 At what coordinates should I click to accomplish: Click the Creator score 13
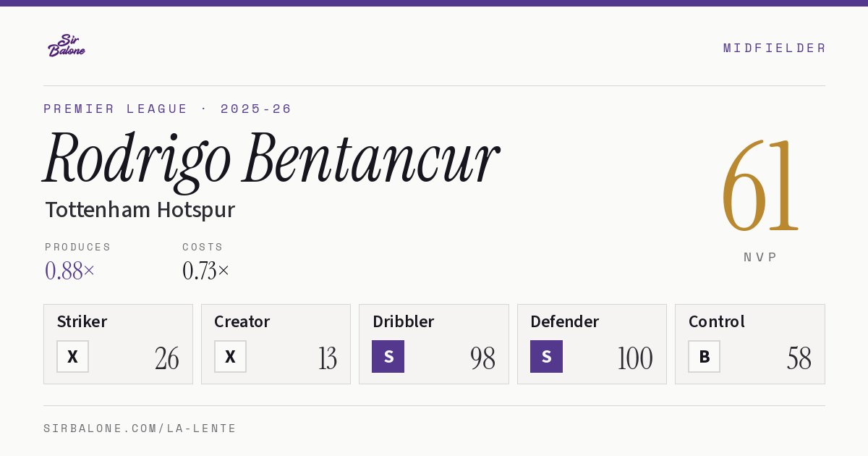point(327,358)
